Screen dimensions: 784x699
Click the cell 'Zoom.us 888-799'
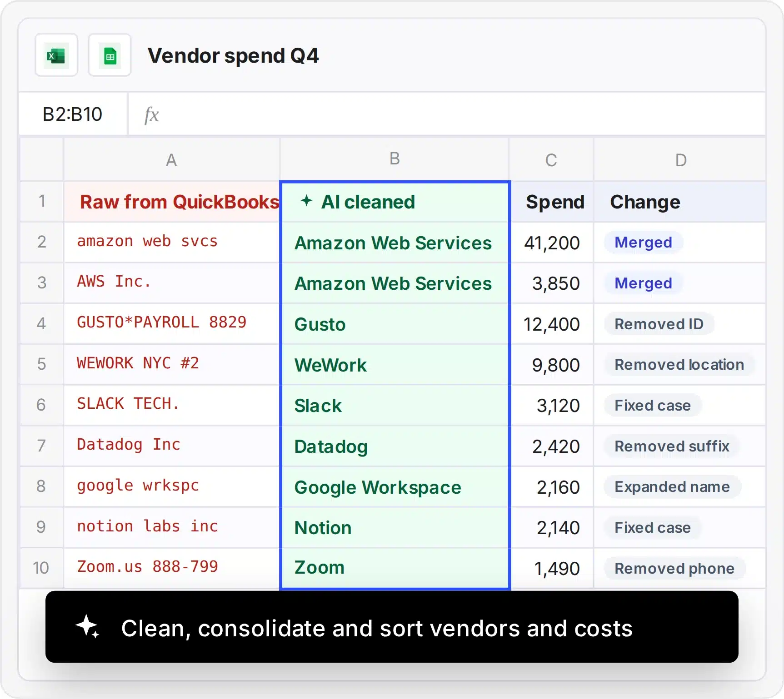click(172, 568)
